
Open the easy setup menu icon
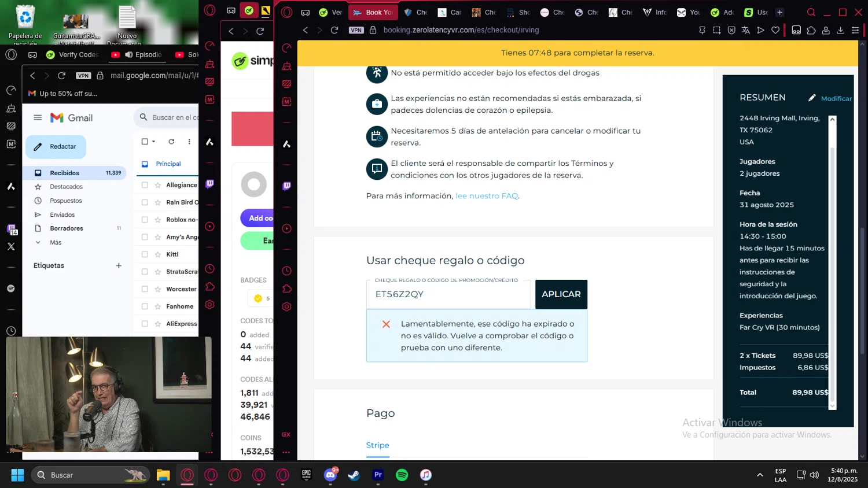(x=855, y=30)
